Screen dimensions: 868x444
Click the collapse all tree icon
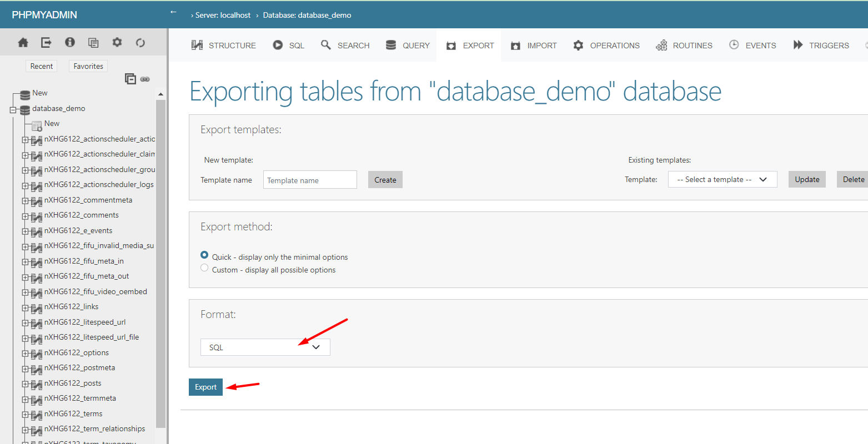[x=131, y=79]
